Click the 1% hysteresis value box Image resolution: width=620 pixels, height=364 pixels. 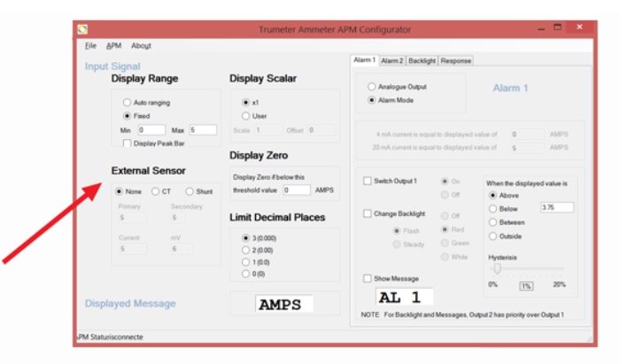pyautogui.click(x=526, y=286)
